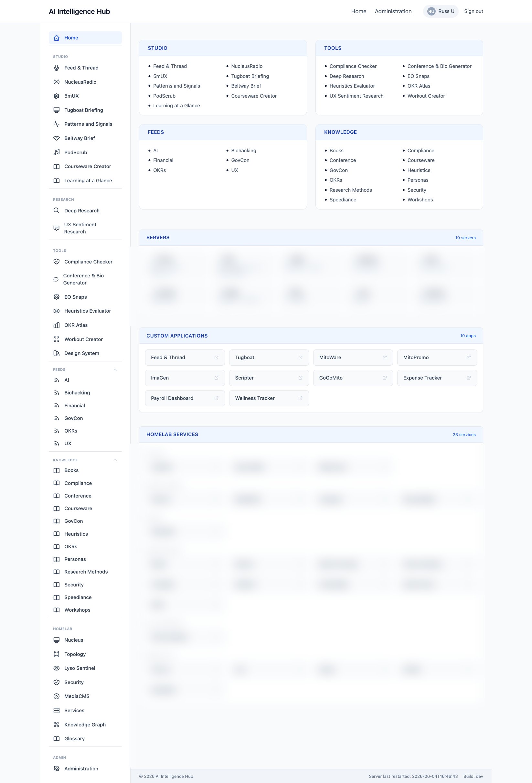Click the Home house icon in sidebar
The width and height of the screenshot is (532, 783).
coord(57,38)
